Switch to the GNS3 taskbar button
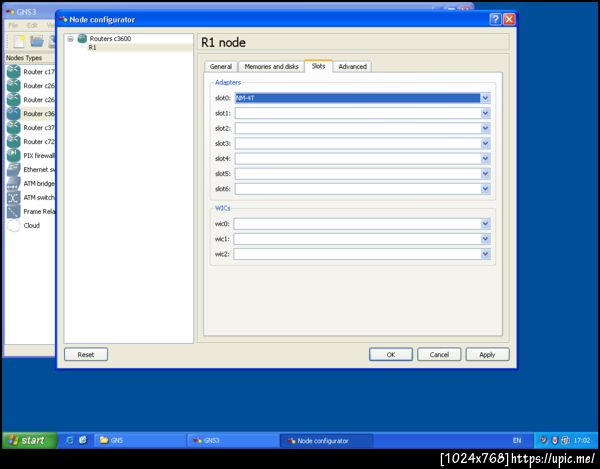Screen dimensions: 600x469 tap(233, 440)
